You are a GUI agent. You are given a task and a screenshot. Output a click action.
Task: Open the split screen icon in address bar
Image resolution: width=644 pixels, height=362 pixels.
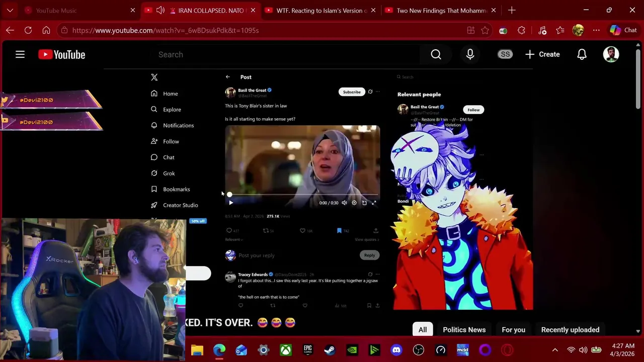click(471, 30)
